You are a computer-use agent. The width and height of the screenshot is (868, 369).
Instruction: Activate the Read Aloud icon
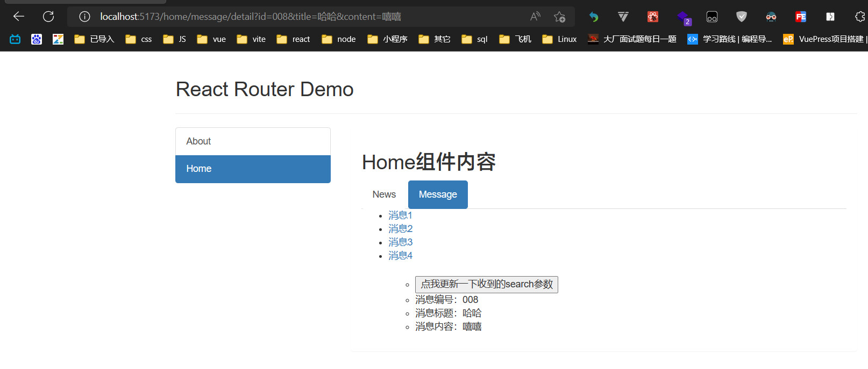(x=535, y=17)
